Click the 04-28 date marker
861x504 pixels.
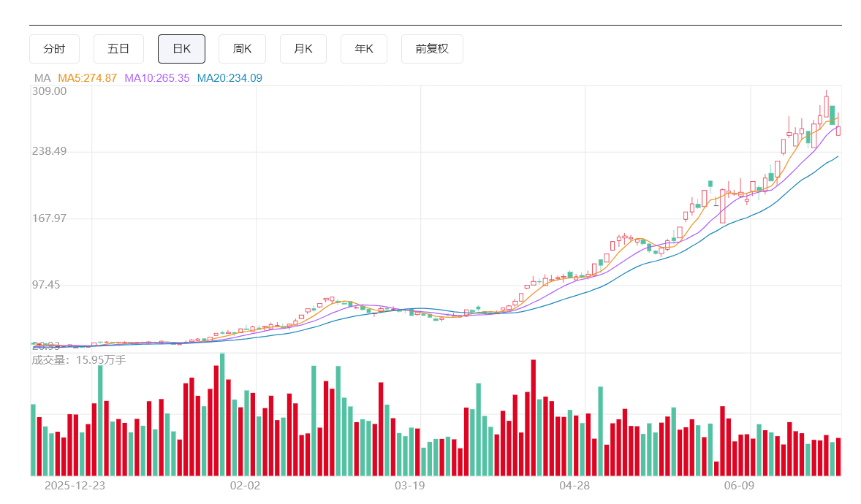(574, 485)
